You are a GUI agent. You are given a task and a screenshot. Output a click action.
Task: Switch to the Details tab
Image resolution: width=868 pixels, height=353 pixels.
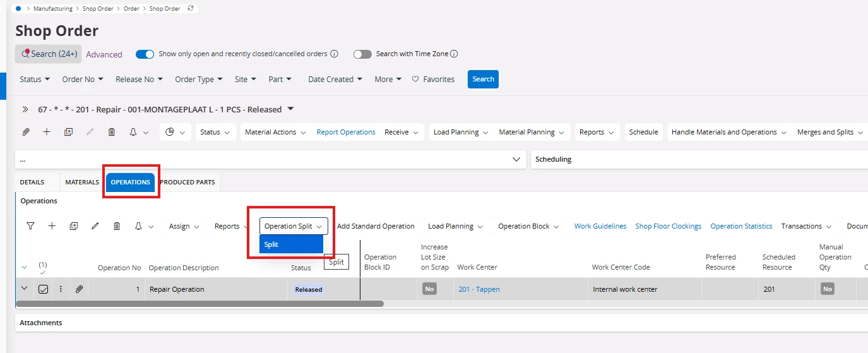(32, 182)
